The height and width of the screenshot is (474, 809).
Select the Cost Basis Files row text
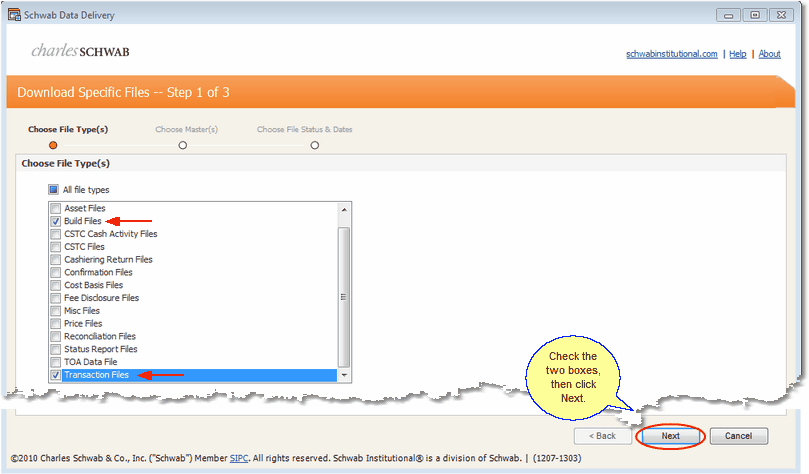coord(93,285)
